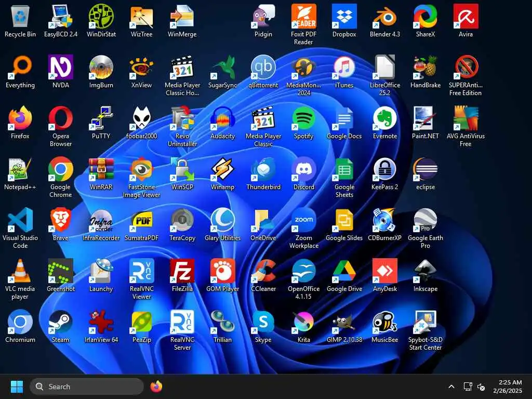The width and height of the screenshot is (532, 399).
Task: Select Media Player Classic Home Cinema icon
Action: (182, 67)
